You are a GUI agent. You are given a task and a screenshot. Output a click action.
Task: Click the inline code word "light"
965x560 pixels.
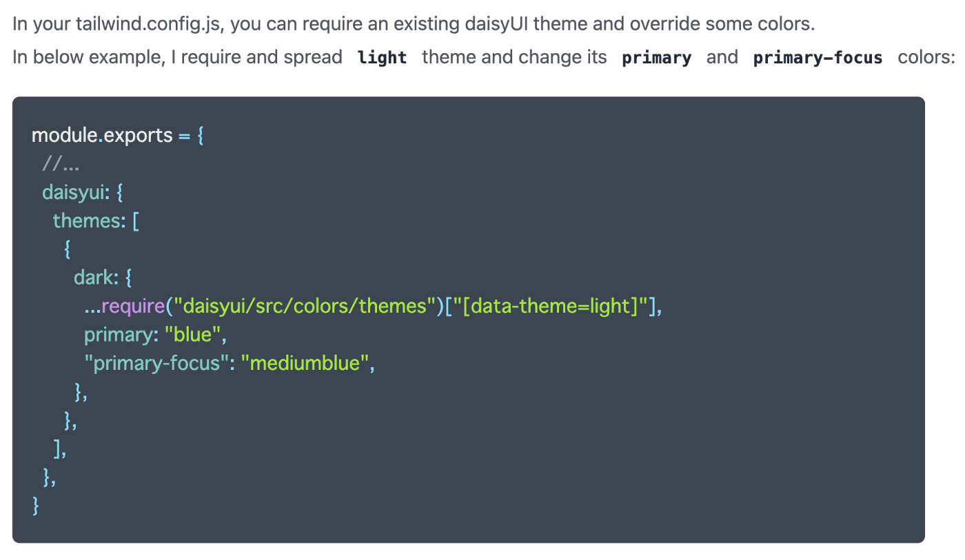[x=383, y=57]
